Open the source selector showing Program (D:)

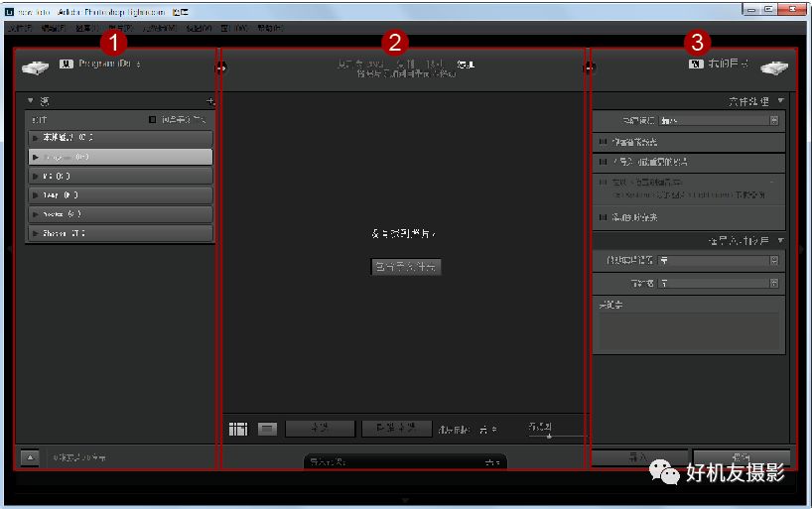(109, 64)
